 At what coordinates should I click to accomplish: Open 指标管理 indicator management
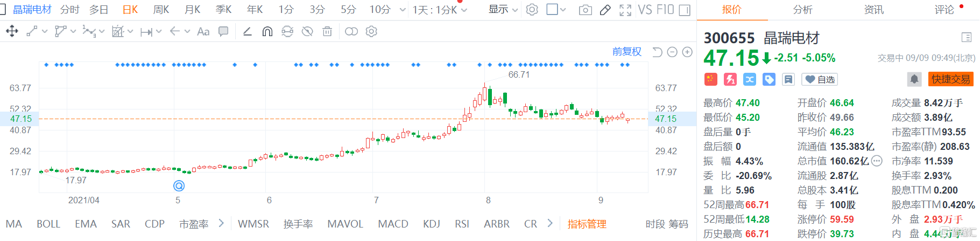pyautogui.click(x=587, y=224)
